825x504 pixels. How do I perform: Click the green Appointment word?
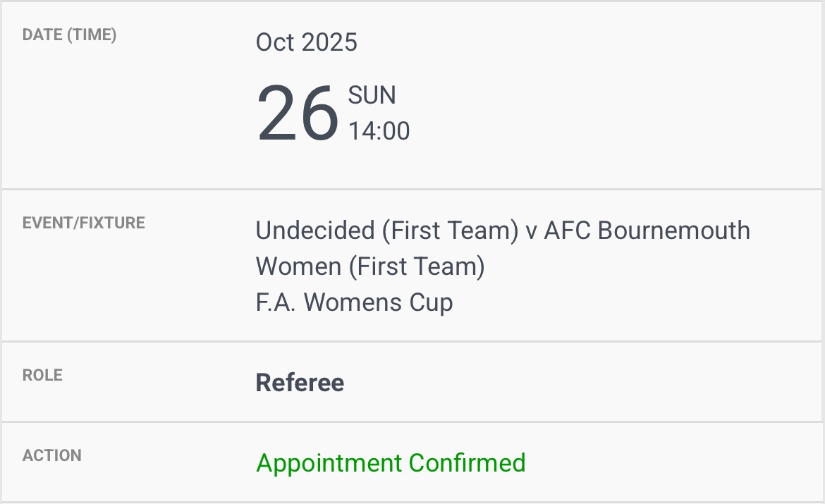pos(329,463)
